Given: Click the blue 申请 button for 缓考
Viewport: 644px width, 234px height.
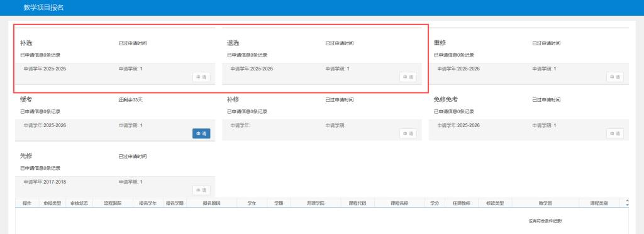Looking at the screenshot, I should point(201,133).
